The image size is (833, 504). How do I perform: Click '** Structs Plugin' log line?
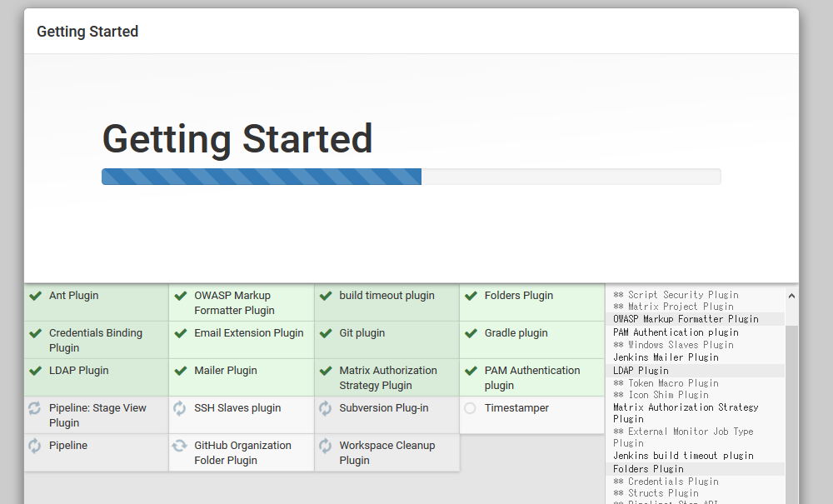(656, 493)
